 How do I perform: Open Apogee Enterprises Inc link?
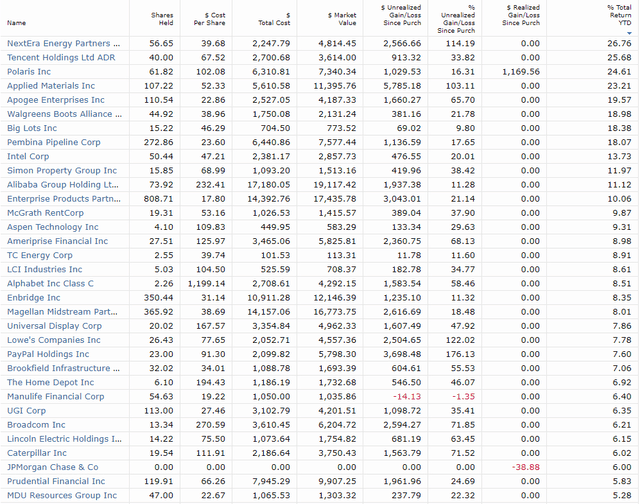56,100
